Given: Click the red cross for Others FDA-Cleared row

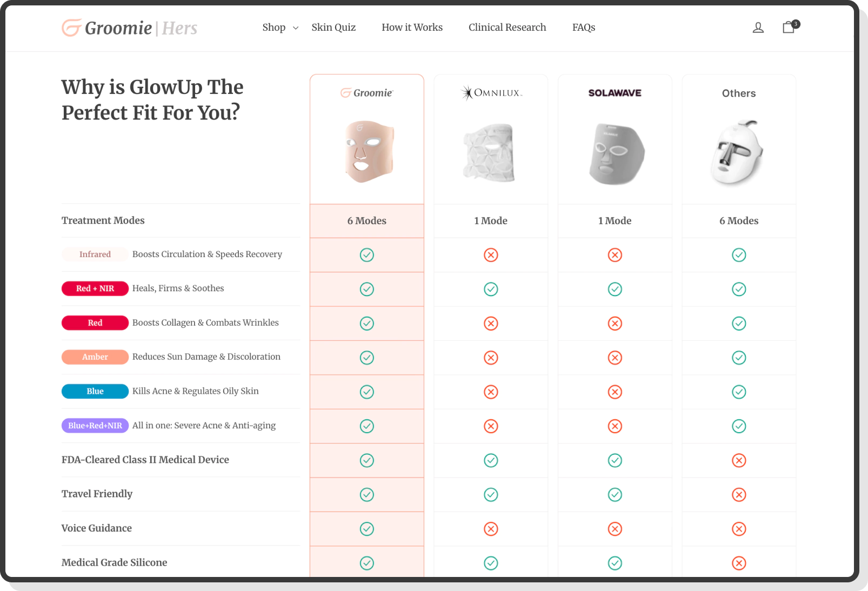Looking at the screenshot, I should click(x=739, y=460).
